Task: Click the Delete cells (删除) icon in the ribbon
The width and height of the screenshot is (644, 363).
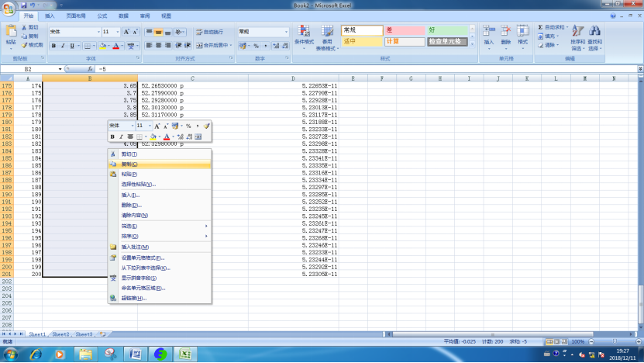Action: [505, 32]
